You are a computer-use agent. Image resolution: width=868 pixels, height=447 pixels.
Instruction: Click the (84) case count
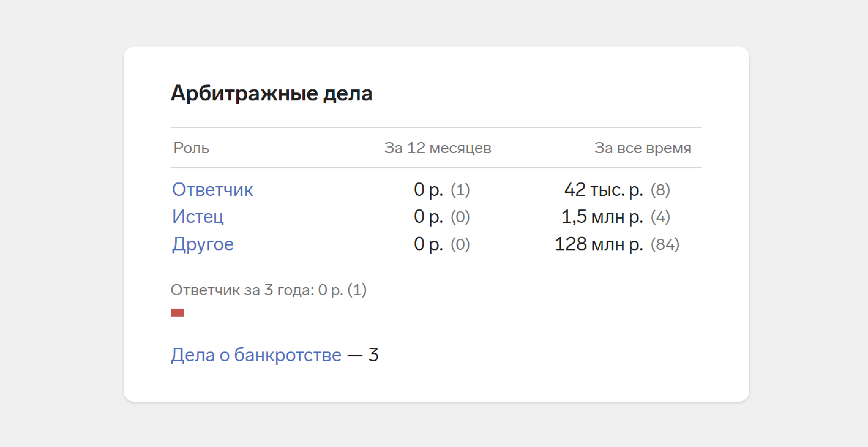click(665, 244)
